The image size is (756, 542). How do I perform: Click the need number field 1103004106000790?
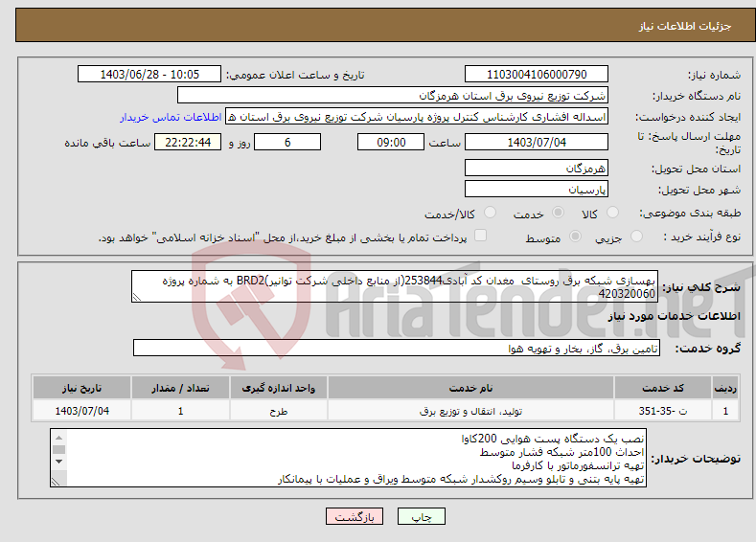(x=537, y=74)
